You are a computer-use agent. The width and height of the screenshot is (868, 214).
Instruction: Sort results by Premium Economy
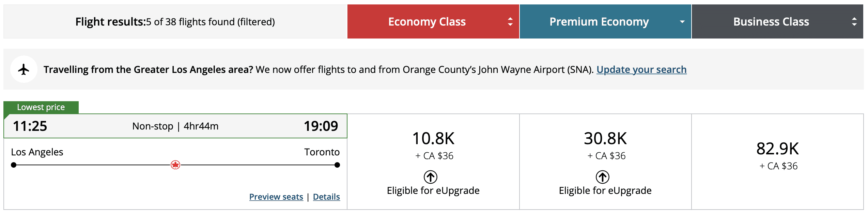(x=599, y=22)
